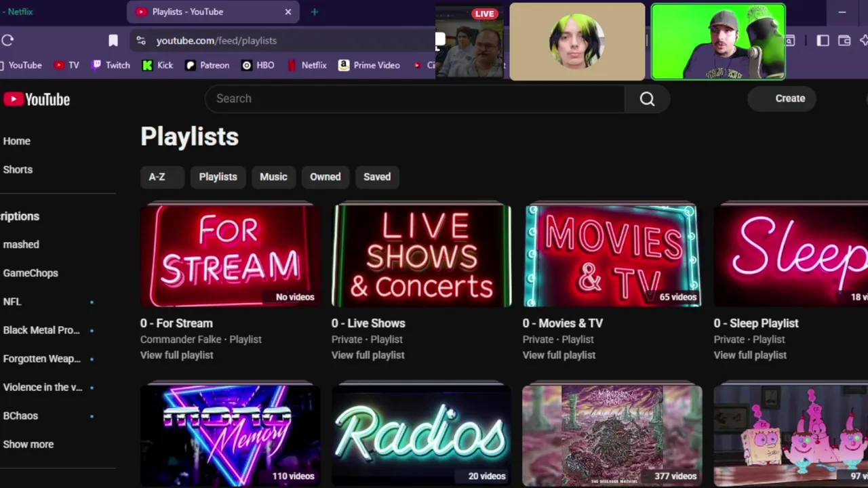Open the Patreon bookmark
The image size is (868, 488).
(207, 65)
